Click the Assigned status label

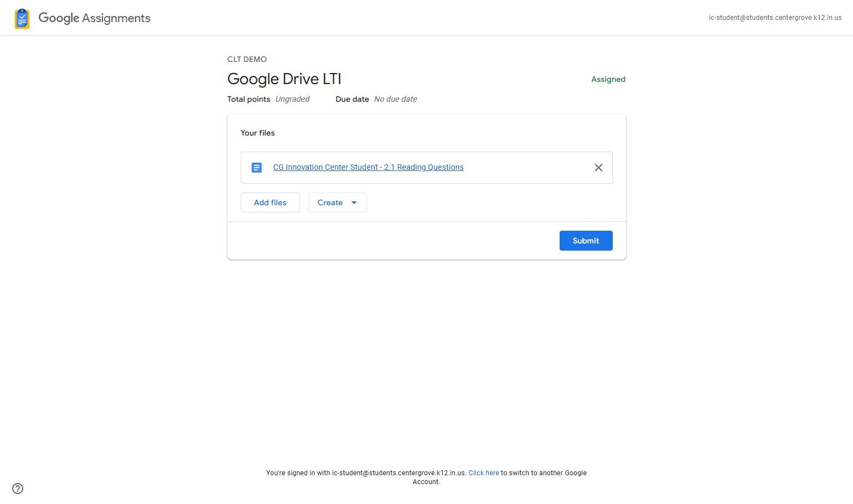point(608,79)
